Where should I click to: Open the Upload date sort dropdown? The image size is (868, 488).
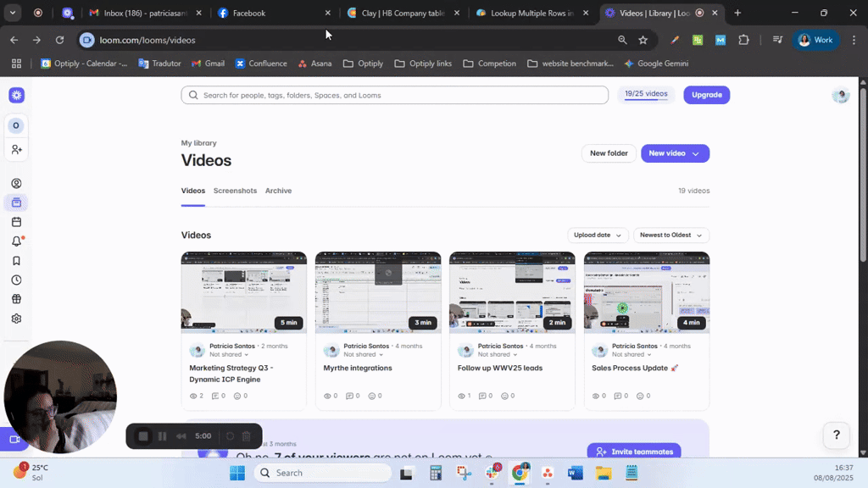(598, 235)
